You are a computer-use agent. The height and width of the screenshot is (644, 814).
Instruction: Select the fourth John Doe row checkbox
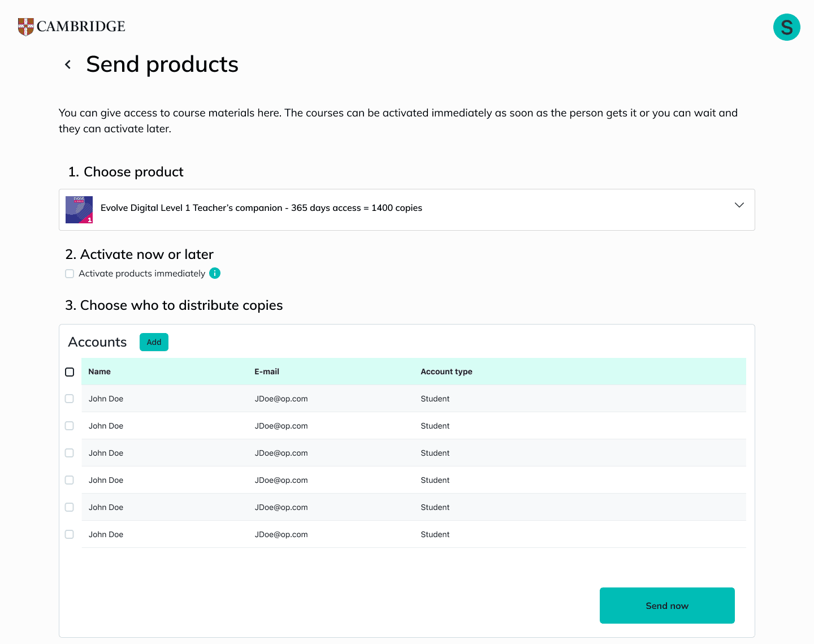click(x=70, y=480)
